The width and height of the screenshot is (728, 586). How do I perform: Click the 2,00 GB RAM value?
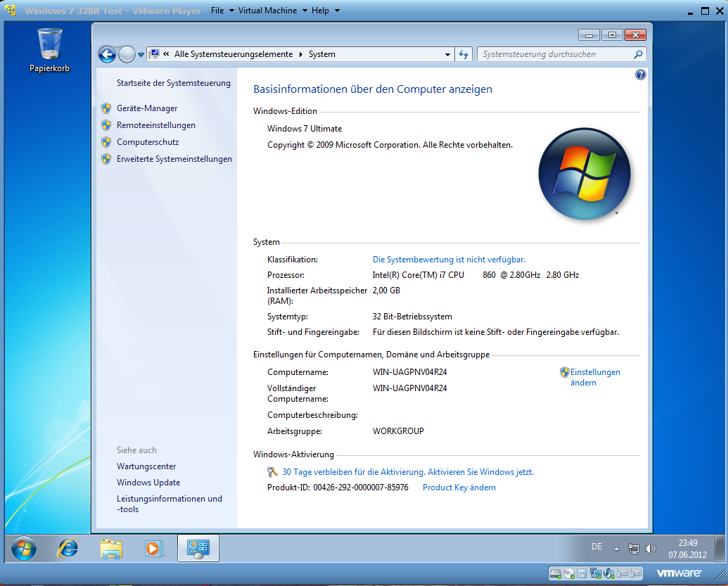[386, 291]
